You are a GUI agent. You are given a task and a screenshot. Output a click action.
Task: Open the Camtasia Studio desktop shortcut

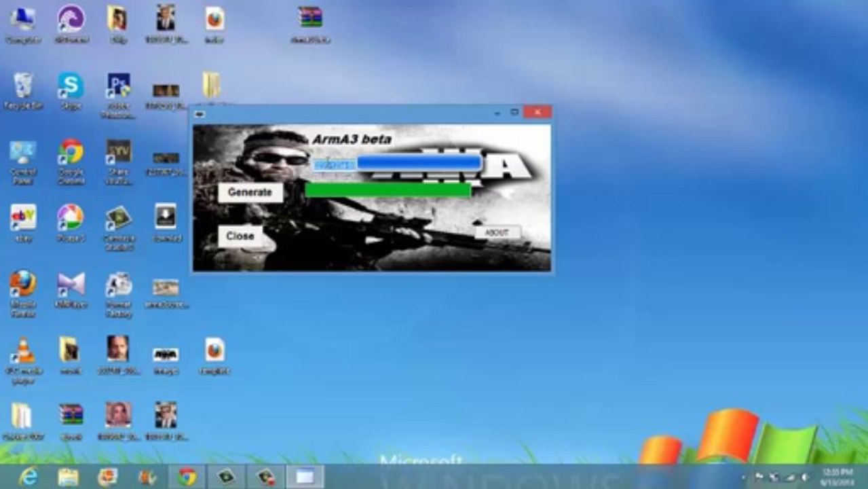[118, 228]
